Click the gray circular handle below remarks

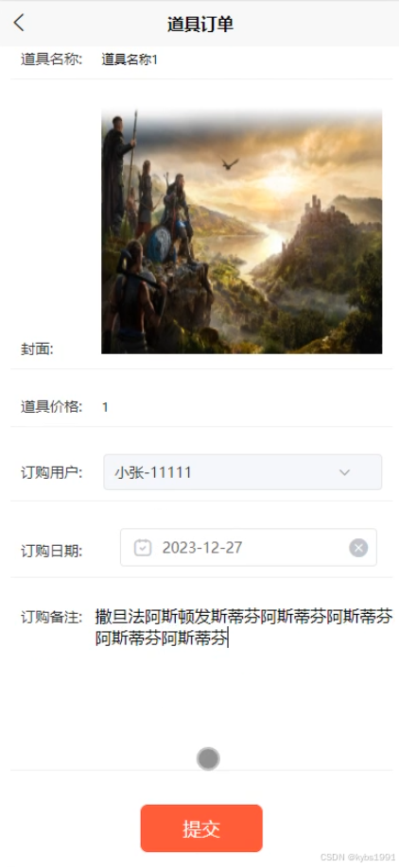(x=208, y=758)
